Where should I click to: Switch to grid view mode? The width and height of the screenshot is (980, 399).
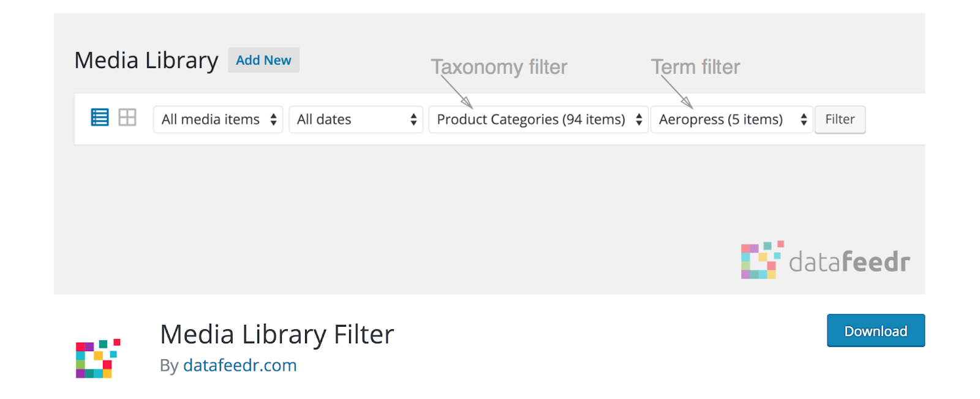pos(127,117)
